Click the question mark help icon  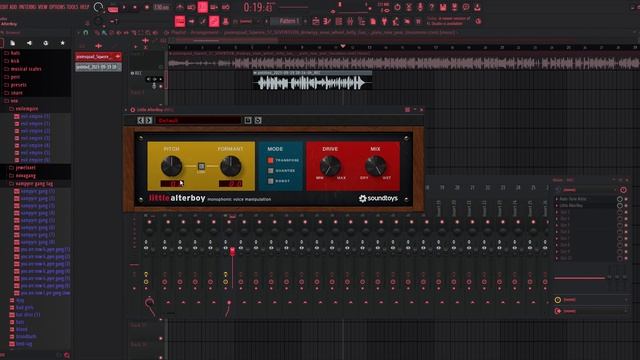click(x=431, y=7)
